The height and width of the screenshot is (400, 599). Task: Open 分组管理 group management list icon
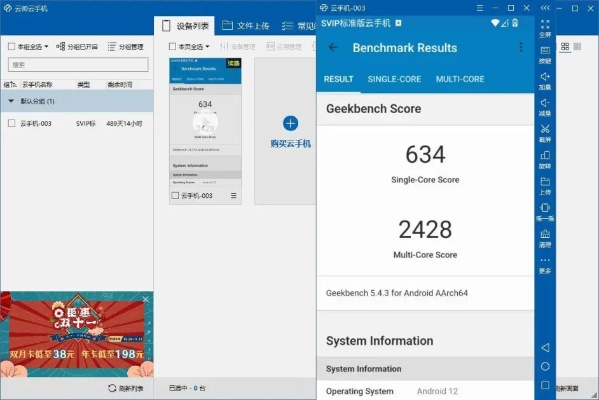112,47
